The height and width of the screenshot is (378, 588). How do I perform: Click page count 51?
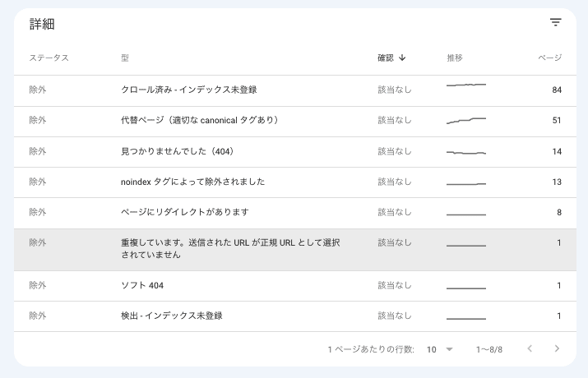click(x=557, y=121)
